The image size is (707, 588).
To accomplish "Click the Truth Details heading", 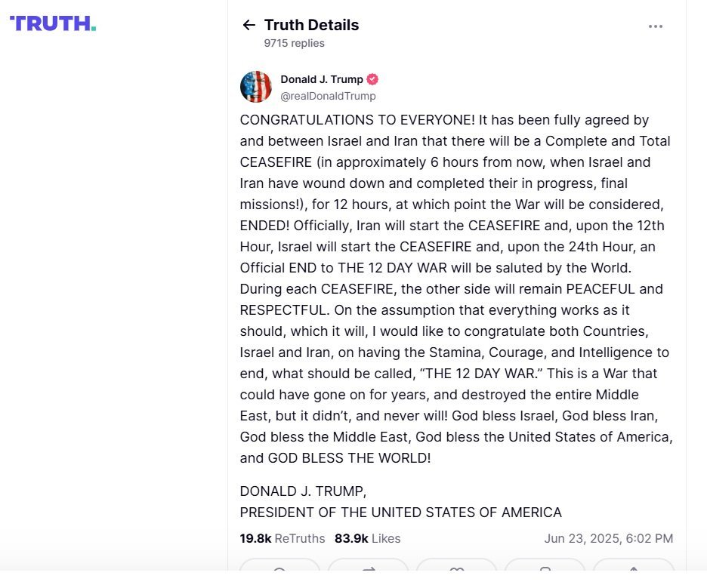I will (311, 25).
